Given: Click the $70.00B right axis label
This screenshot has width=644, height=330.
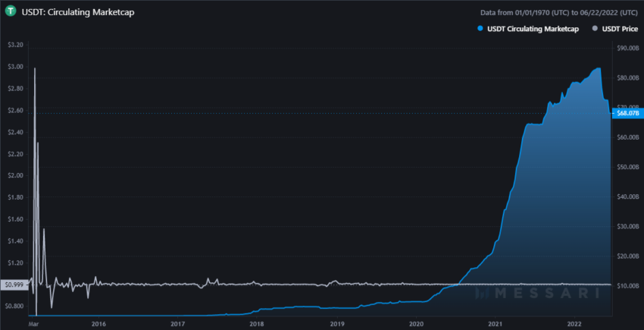Looking at the screenshot, I should pyautogui.click(x=628, y=108).
